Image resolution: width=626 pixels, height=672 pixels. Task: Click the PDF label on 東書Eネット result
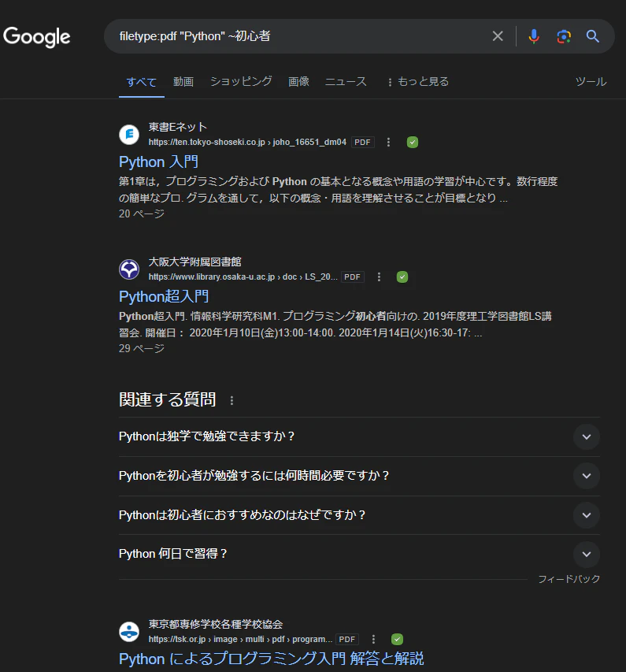point(362,143)
